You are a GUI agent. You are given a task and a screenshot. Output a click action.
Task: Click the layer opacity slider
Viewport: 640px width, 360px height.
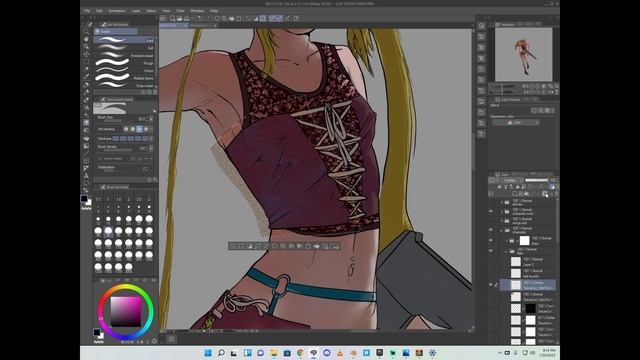[537, 180]
